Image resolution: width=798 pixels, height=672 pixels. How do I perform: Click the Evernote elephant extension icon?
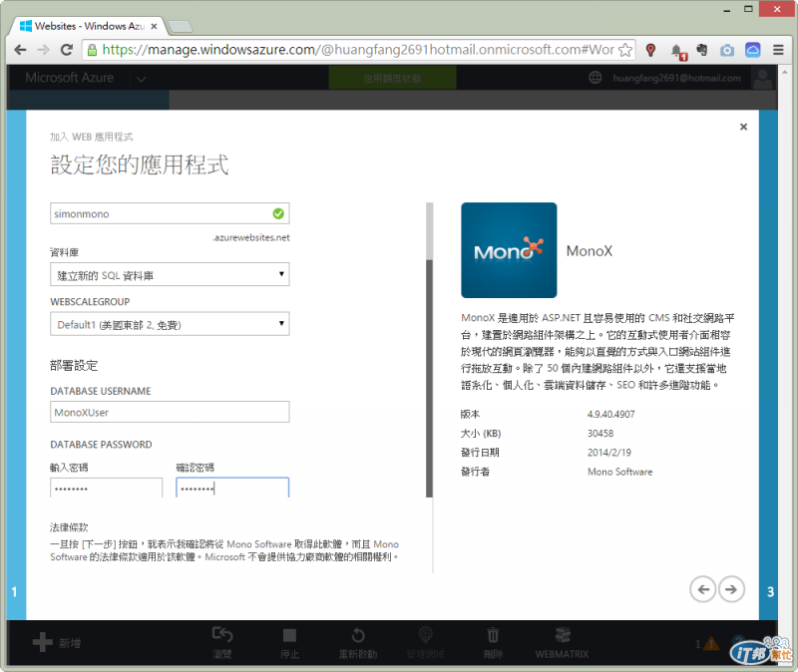click(x=702, y=50)
